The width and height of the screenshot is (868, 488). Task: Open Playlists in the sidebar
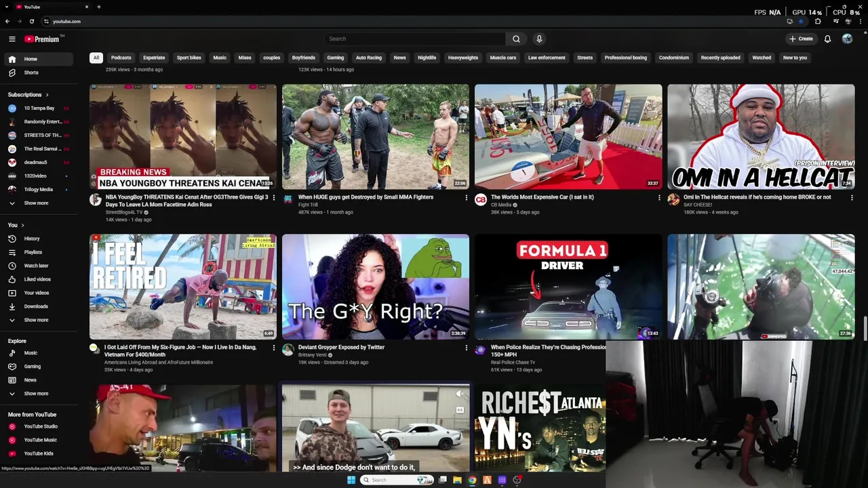(x=40, y=252)
